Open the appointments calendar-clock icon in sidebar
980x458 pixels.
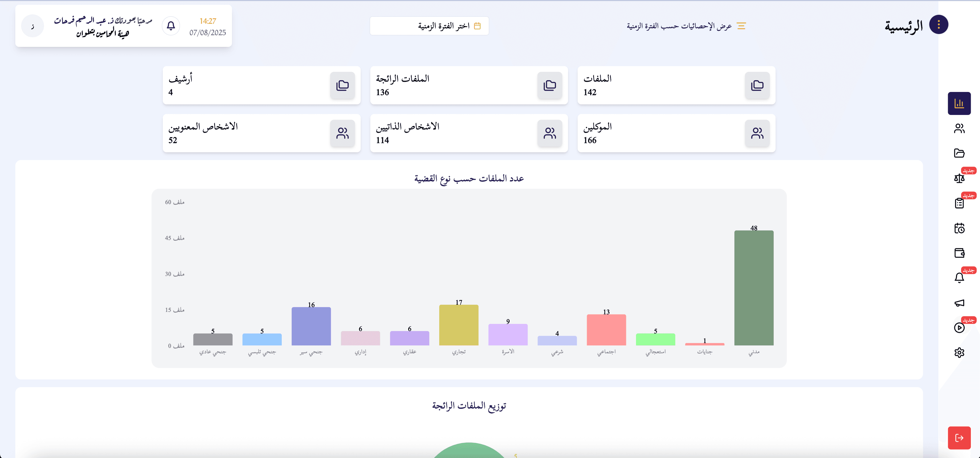click(960, 228)
